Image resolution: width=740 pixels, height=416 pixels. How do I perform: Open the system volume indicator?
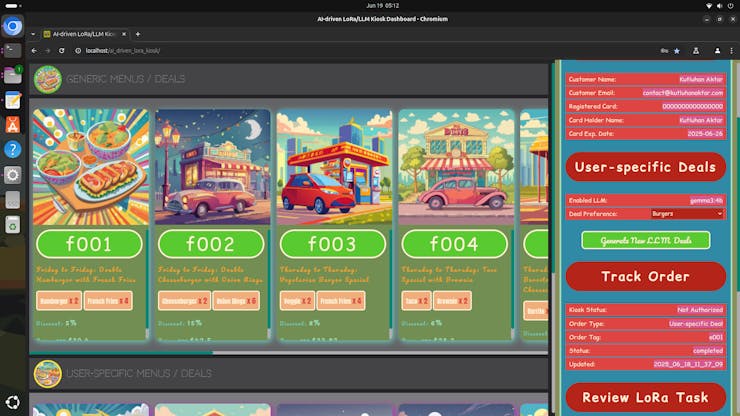coord(719,6)
